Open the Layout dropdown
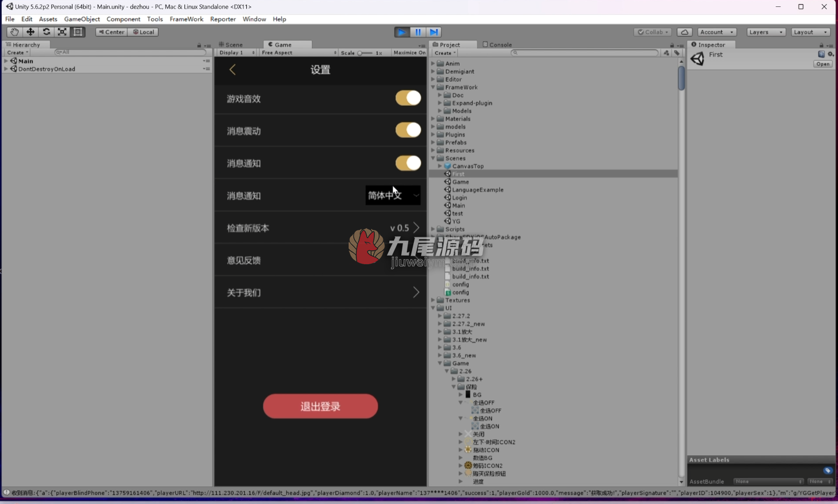 coord(811,32)
